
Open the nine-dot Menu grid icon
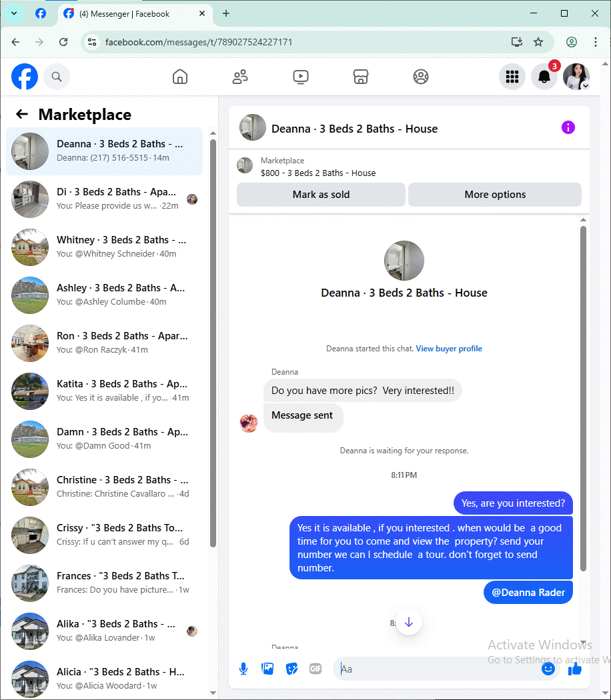coord(512,77)
